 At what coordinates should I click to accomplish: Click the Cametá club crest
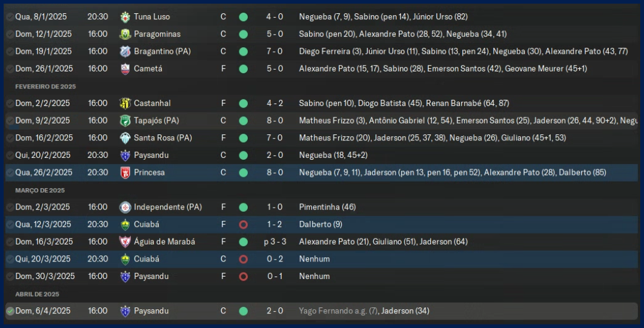[x=125, y=69]
